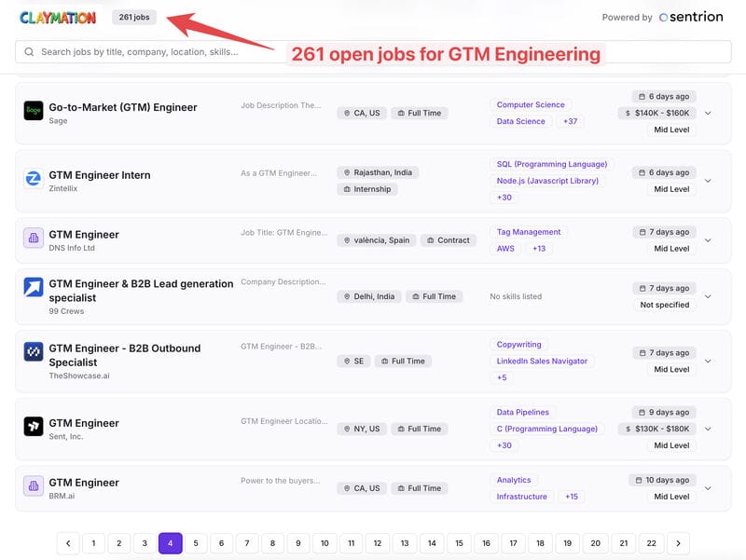Expand the GTM Engineer Intern row
This screenshot has height=560, width=746.
[708, 181]
